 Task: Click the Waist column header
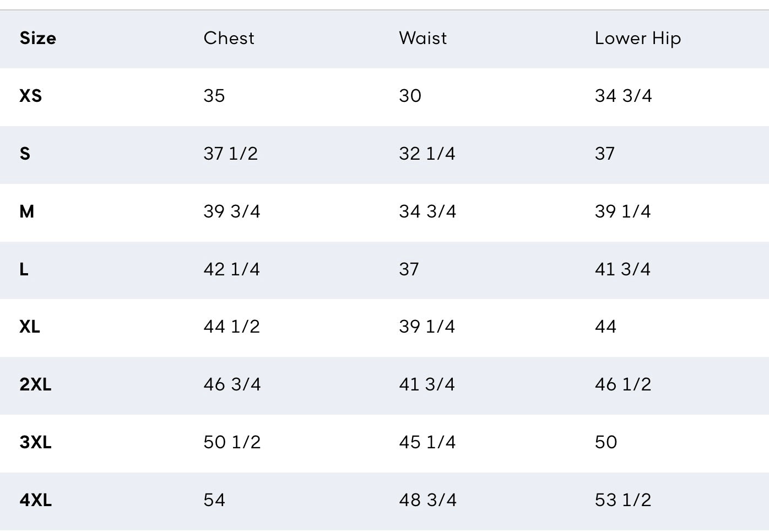pyautogui.click(x=423, y=39)
